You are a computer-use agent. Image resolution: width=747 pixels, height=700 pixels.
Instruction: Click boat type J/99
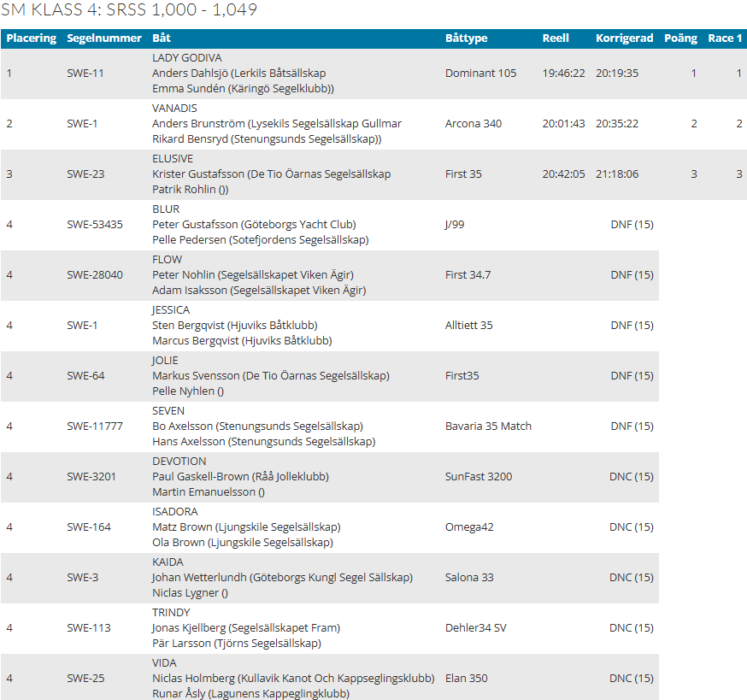coord(455,225)
